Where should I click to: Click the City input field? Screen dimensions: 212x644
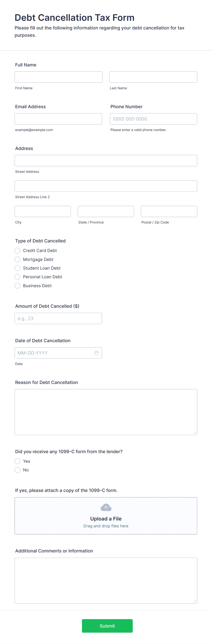[42, 211]
